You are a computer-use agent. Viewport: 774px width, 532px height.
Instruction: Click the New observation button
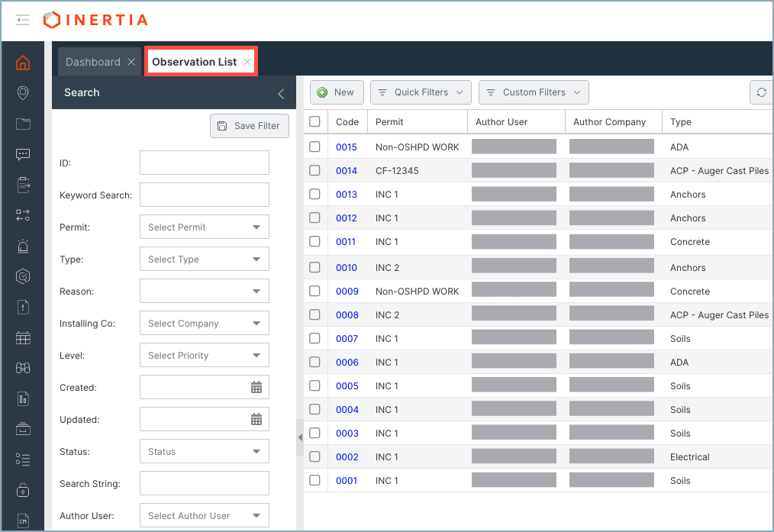point(337,92)
